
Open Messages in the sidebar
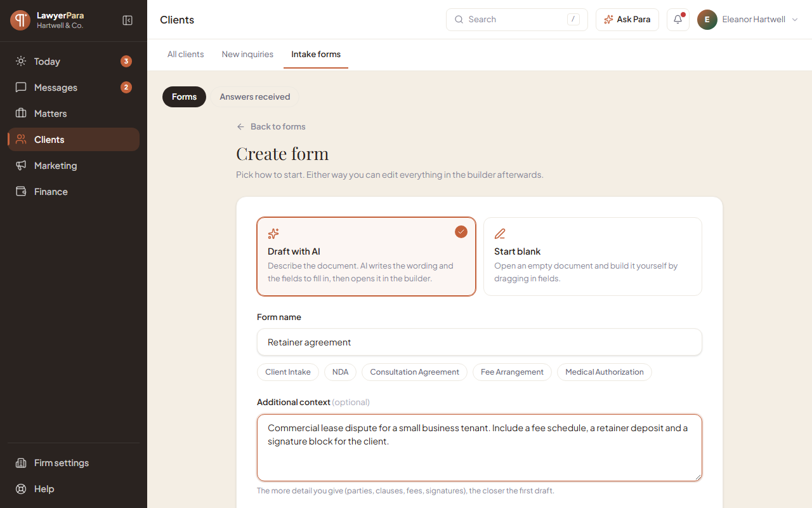(x=74, y=88)
